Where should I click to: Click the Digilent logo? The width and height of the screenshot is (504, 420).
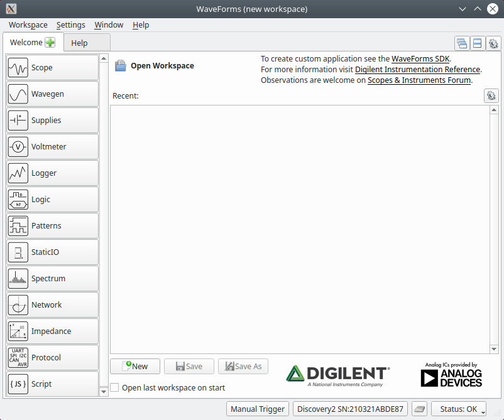(338, 375)
